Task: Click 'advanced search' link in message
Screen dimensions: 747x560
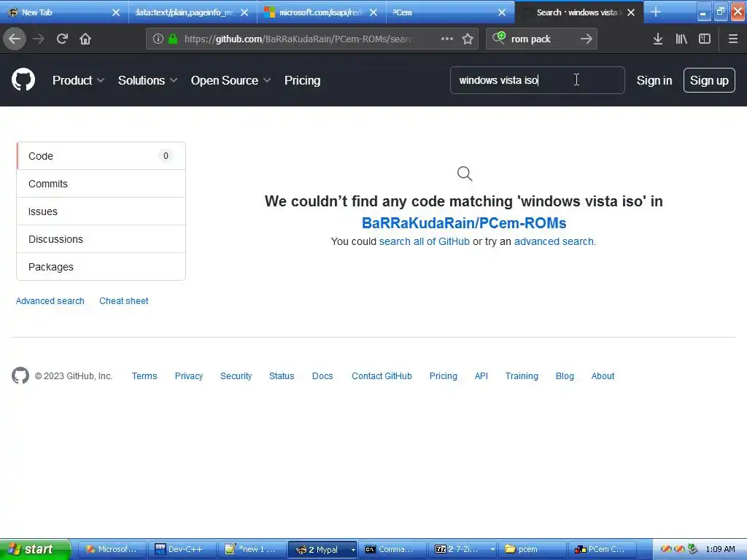Action: pos(554,241)
